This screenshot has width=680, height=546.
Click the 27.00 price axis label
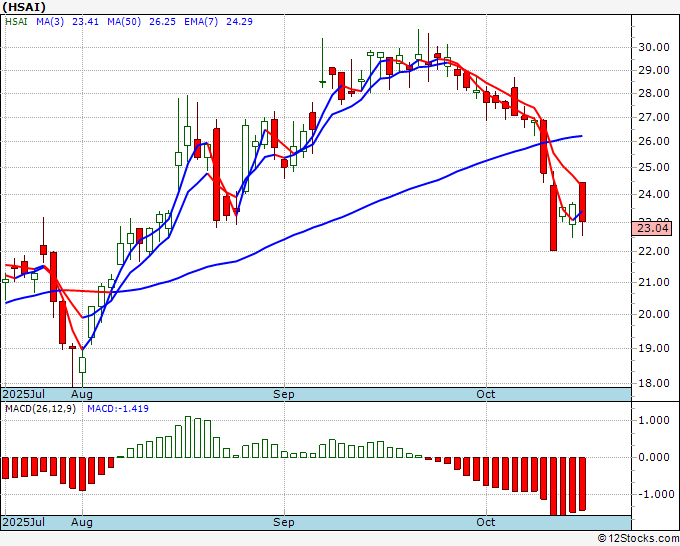point(654,117)
